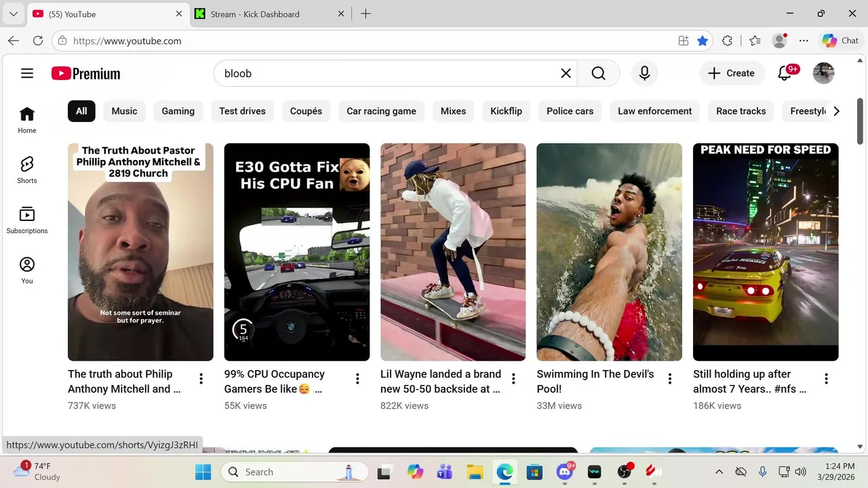Open Shorts in the sidebar
868x488 pixels.
point(27,171)
